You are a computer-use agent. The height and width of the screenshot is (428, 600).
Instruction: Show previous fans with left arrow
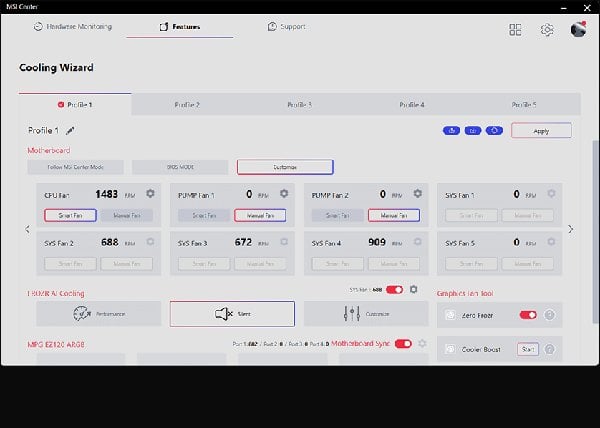point(28,229)
